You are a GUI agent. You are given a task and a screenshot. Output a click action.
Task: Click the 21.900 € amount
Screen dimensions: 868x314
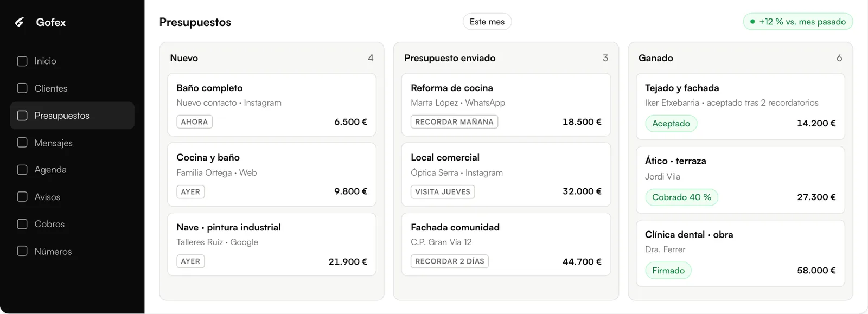point(348,262)
